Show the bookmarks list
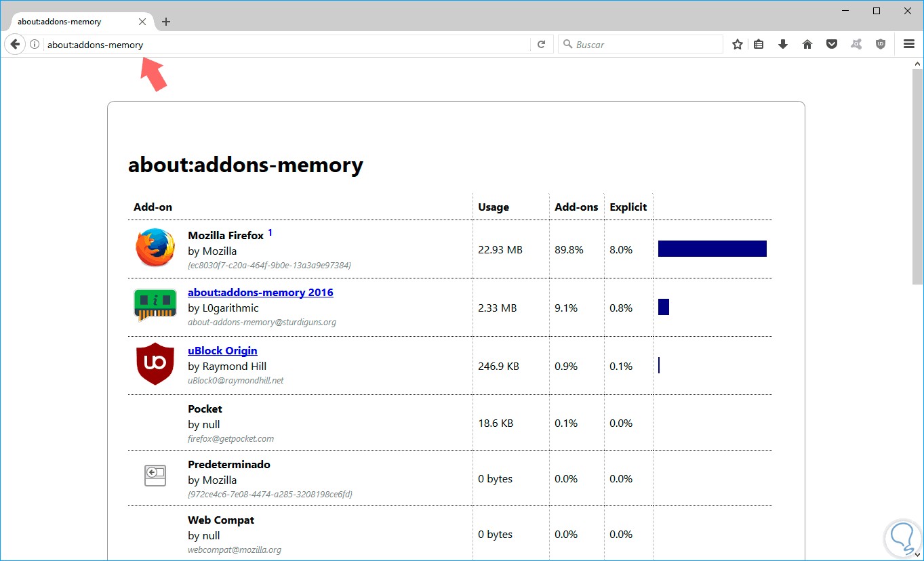 tap(759, 45)
